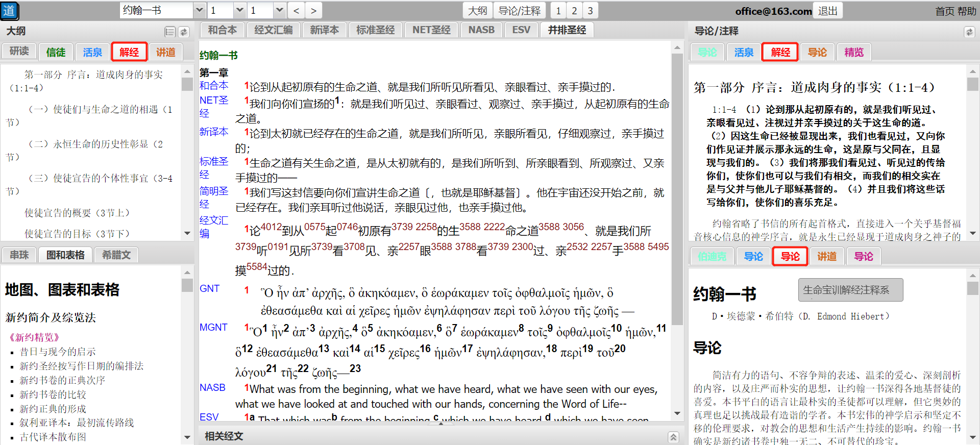Open the book dropdown showing 约翰一书

click(x=200, y=11)
